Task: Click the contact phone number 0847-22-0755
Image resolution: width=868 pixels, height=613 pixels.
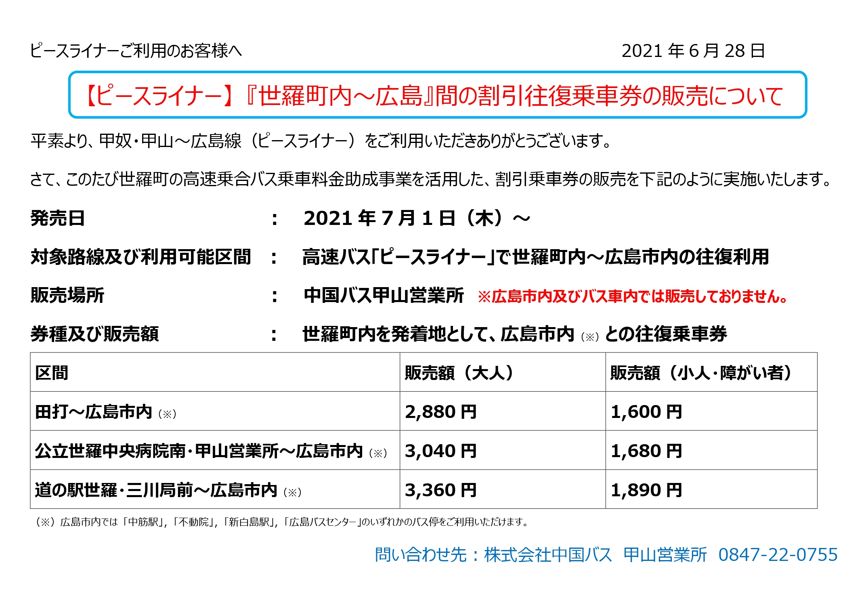Action: tap(778, 555)
